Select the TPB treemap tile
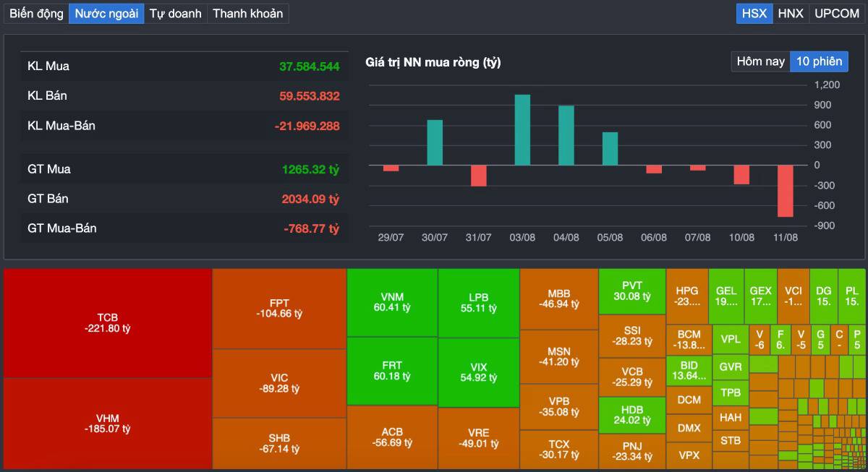 click(x=731, y=392)
